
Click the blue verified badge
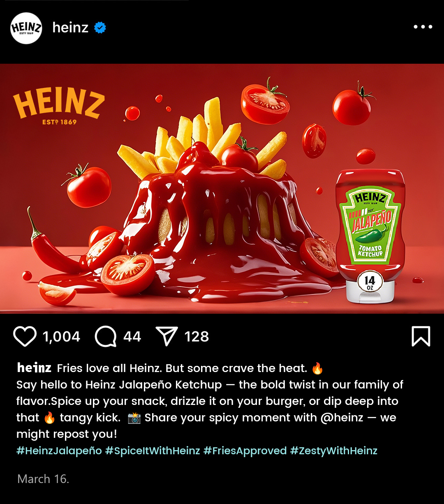(100, 28)
